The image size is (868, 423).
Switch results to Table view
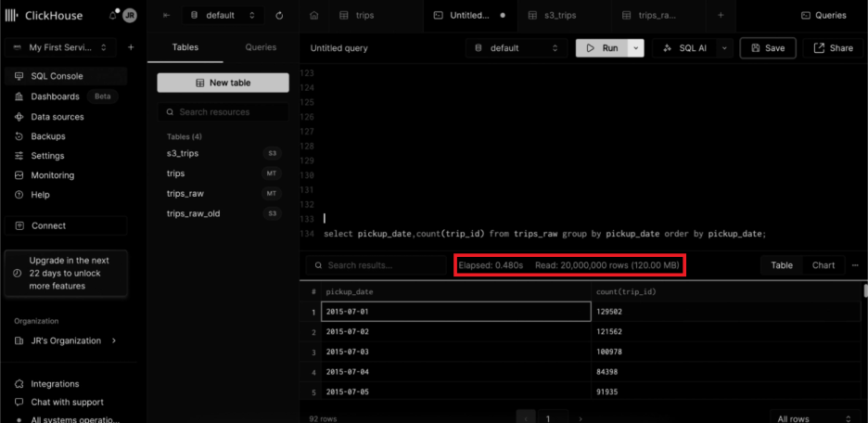[782, 265]
